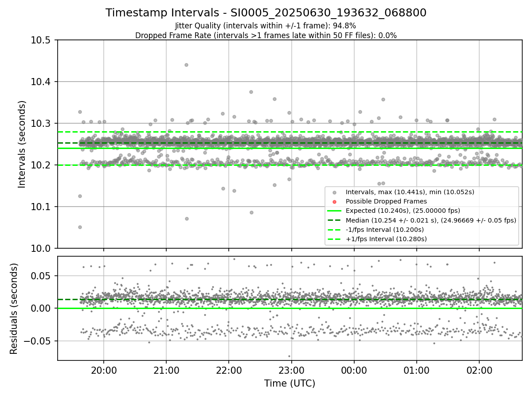Click the +1/fps Interval (10.280s) legend entry
532x399 pixels.
[386, 239]
